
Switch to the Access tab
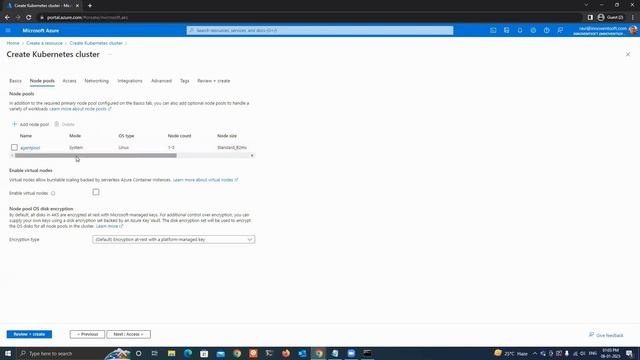(x=69, y=81)
